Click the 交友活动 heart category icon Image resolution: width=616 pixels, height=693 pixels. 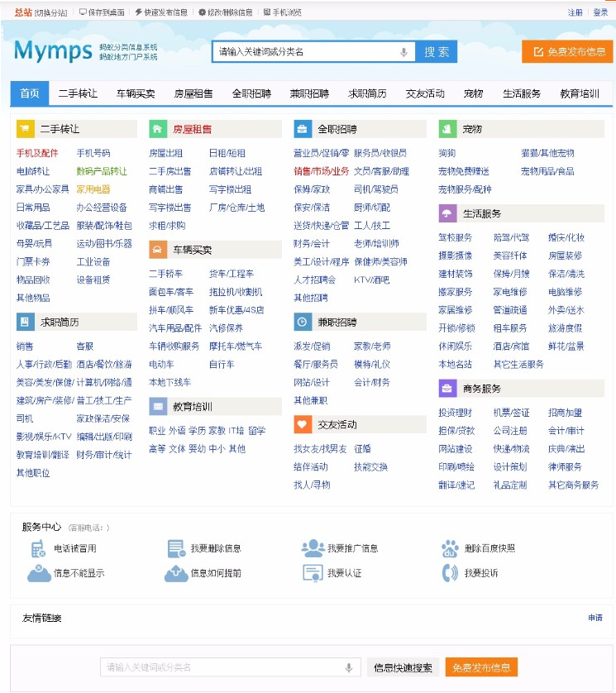(303, 424)
